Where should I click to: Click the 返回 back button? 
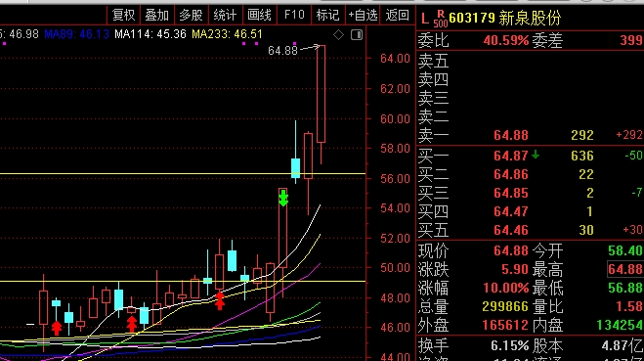(x=397, y=16)
